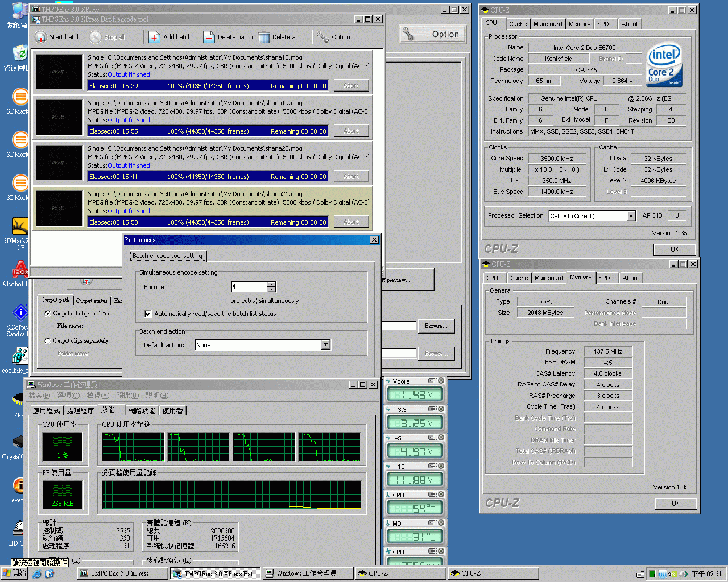The width and height of the screenshot is (728, 582).
Task: Click the NVIDIA tray icon
Action: coord(672,574)
